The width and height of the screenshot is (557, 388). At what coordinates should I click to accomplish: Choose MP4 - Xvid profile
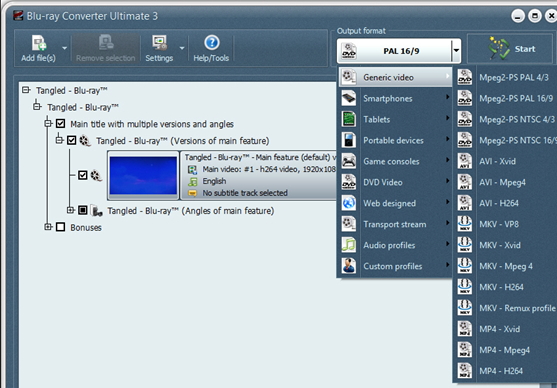506,329
